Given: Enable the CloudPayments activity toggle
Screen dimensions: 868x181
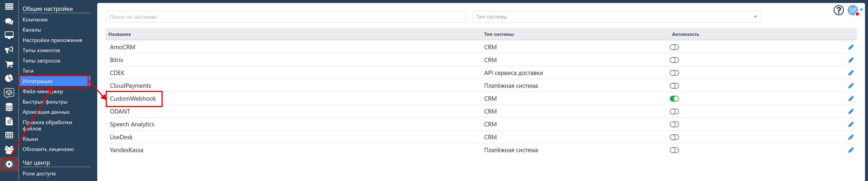Looking at the screenshot, I should tap(674, 86).
